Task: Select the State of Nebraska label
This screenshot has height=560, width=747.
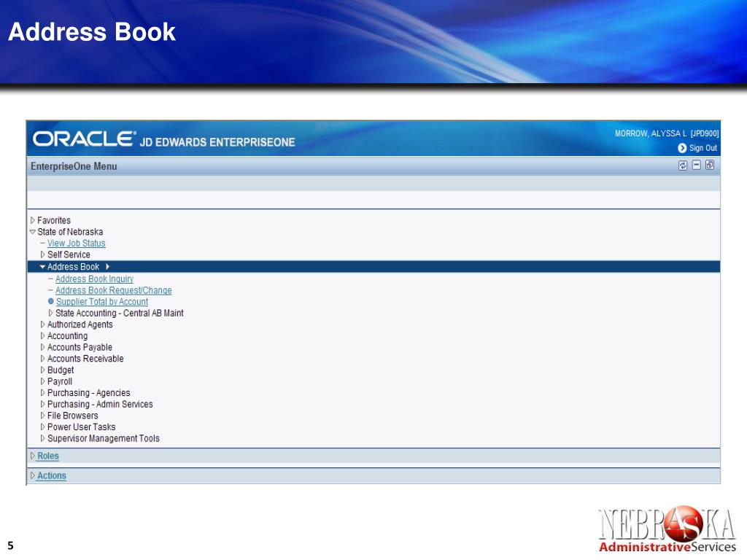Action: tap(70, 232)
